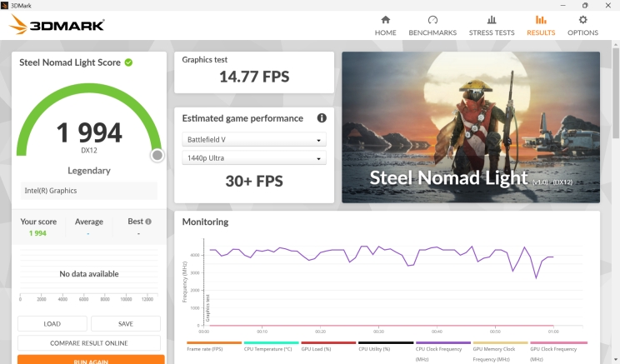Open the Estimated game performance info icon
Viewport: 620px width, 364px height.
coord(322,117)
